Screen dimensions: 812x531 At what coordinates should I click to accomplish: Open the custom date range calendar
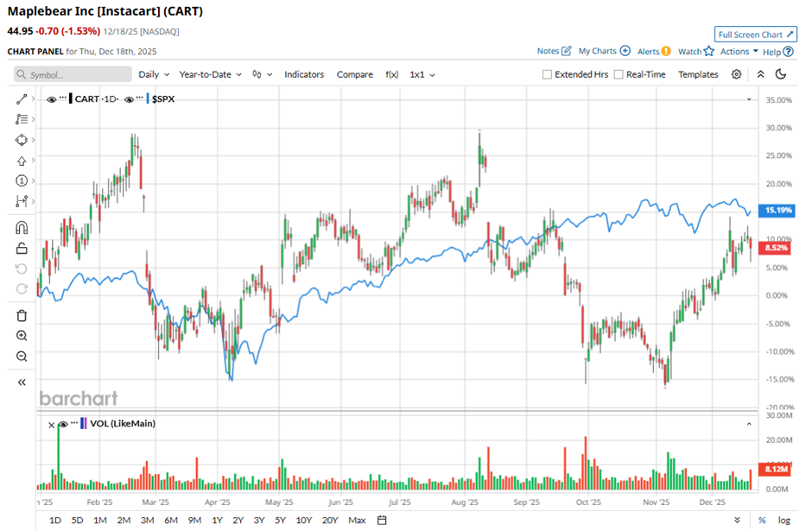[x=382, y=520]
